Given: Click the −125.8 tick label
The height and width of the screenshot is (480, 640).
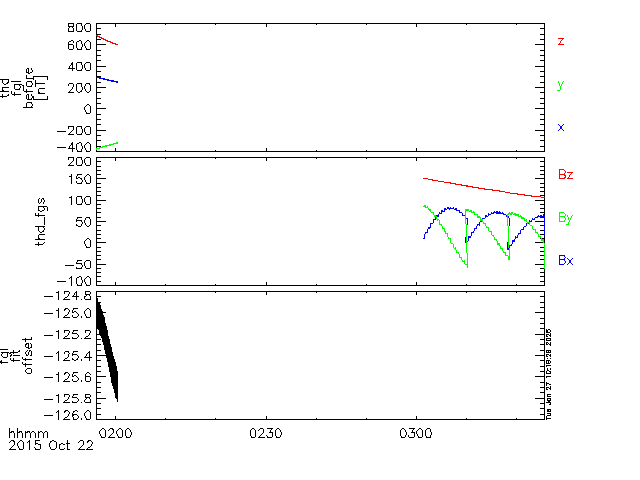Looking at the screenshot, I should (68, 398).
